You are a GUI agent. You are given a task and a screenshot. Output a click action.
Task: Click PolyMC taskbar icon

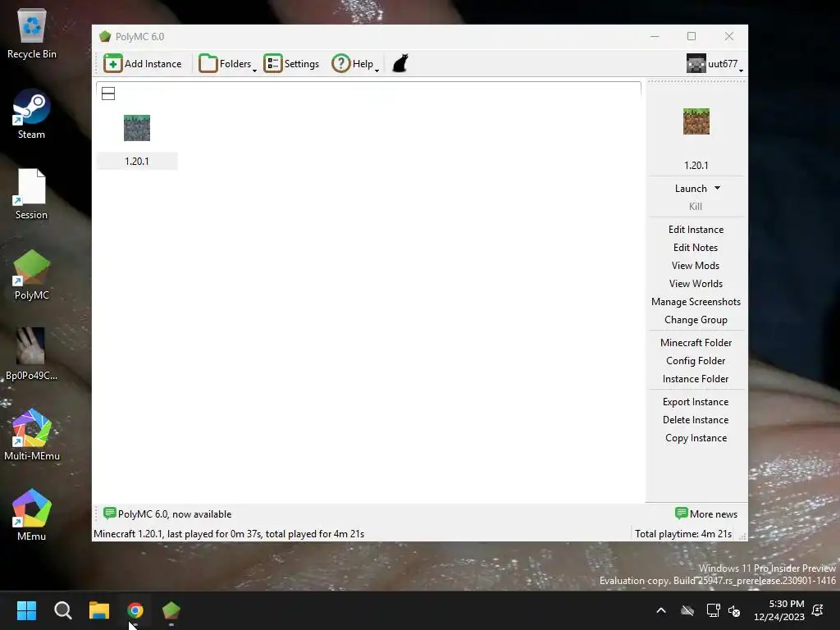[x=171, y=610]
